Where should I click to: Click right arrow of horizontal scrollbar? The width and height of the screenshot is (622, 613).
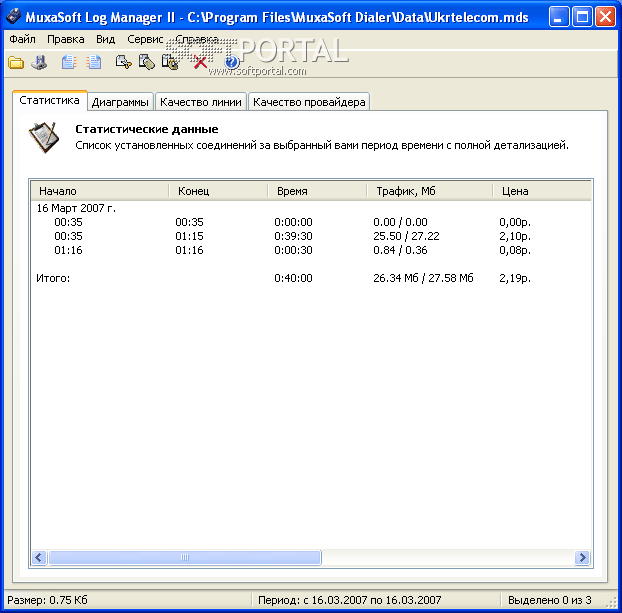tap(582, 557)
